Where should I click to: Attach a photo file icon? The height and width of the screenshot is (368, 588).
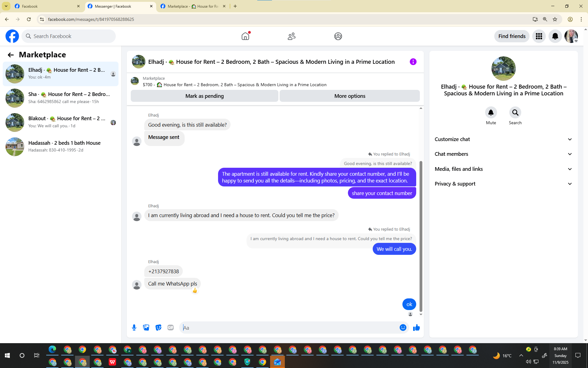click(146, 328)
